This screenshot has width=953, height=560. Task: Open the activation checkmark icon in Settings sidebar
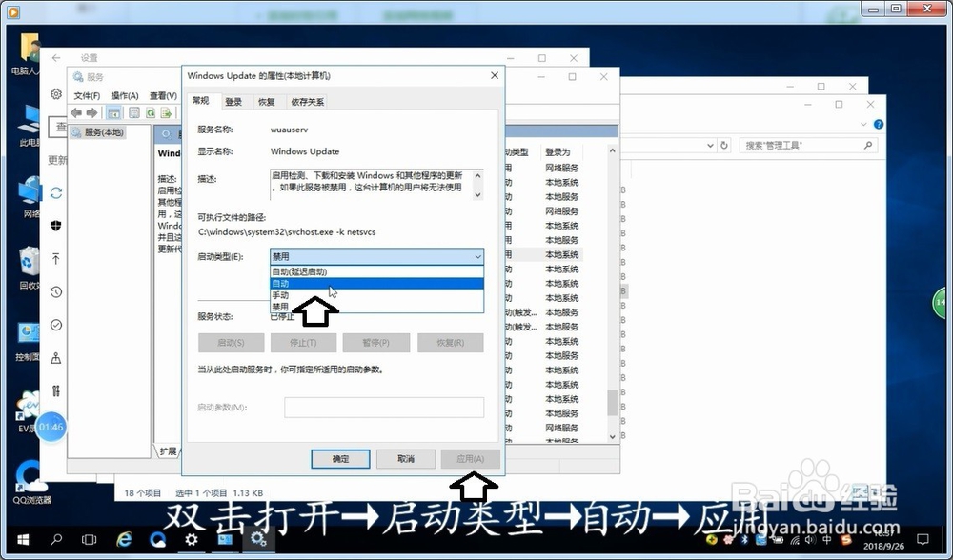pos(56,325)
